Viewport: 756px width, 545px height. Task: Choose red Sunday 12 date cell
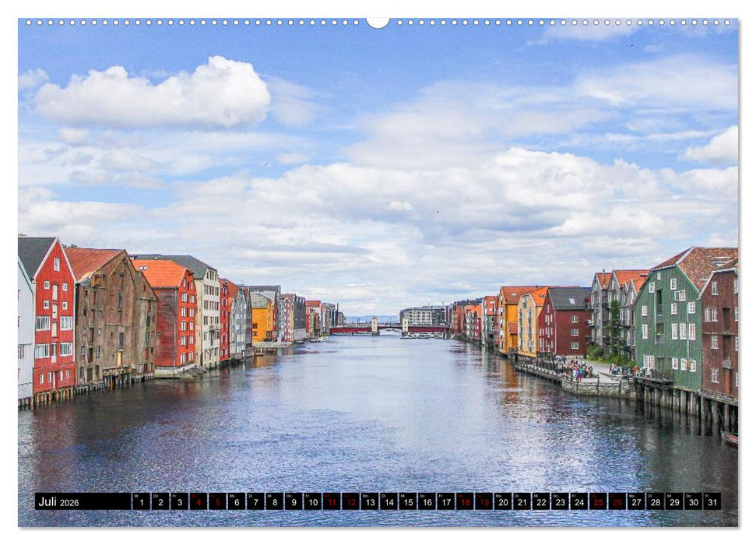coord(350,502)
